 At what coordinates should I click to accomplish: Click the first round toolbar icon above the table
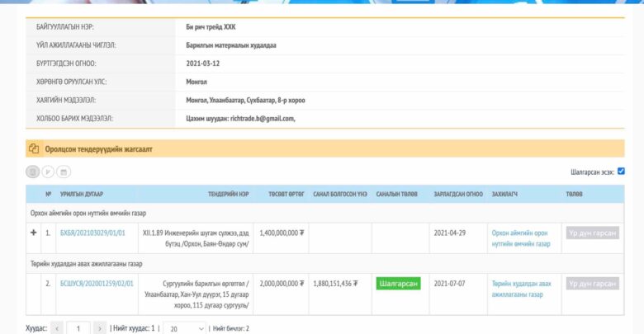click(33, 172)
